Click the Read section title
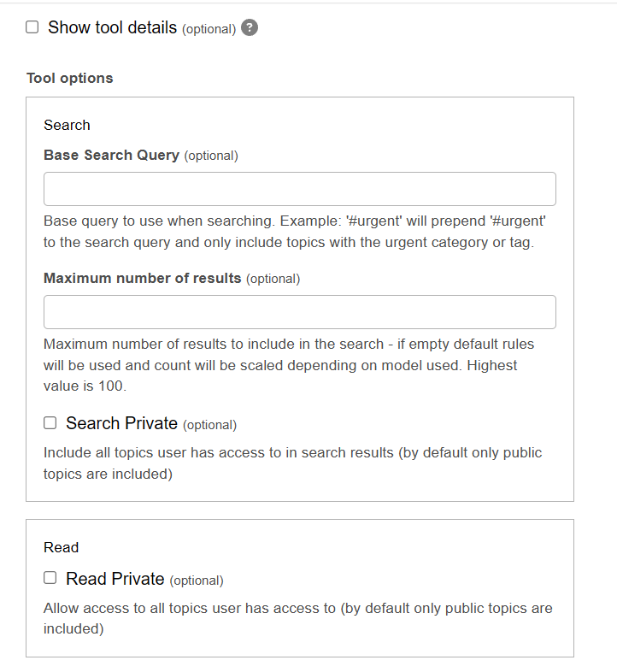This screenshot has height=672, width=617. pyautogui.click(x=62, y=548)
